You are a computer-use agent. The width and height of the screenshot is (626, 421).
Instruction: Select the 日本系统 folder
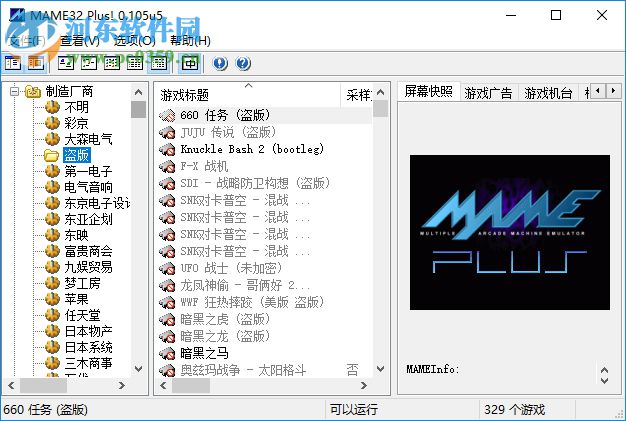coord(89,347)
